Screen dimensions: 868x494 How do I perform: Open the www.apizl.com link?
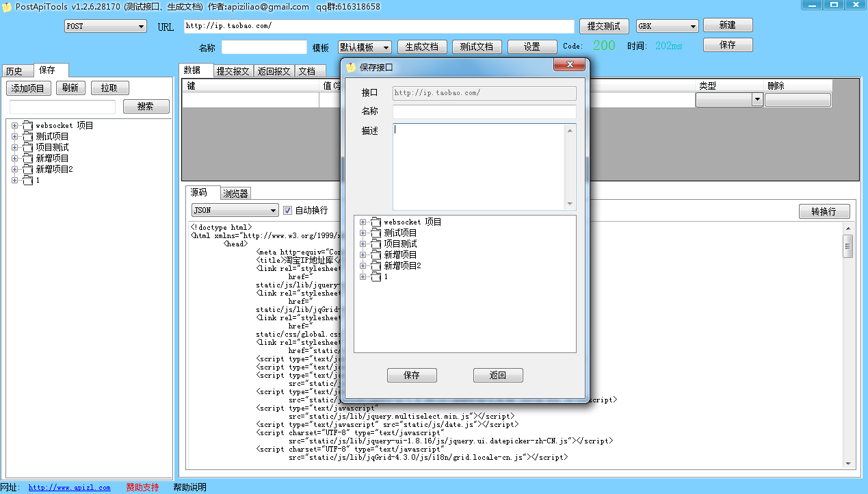[x=69, y=487]
